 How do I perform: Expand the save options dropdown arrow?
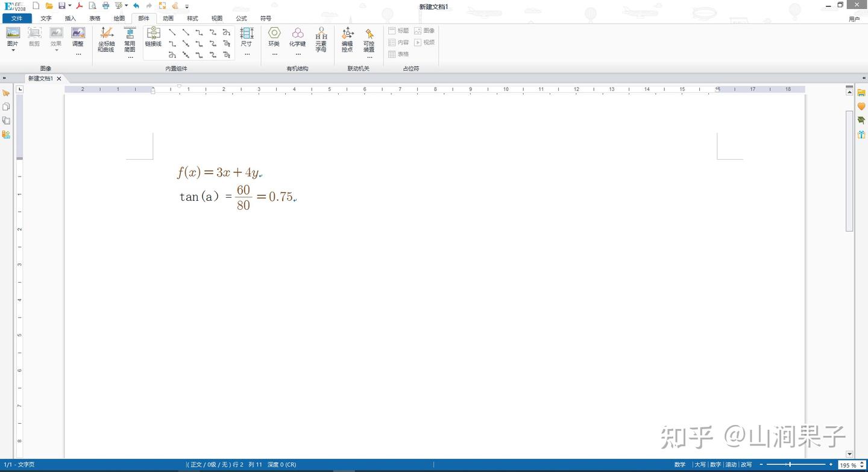[x=70, y=6]
